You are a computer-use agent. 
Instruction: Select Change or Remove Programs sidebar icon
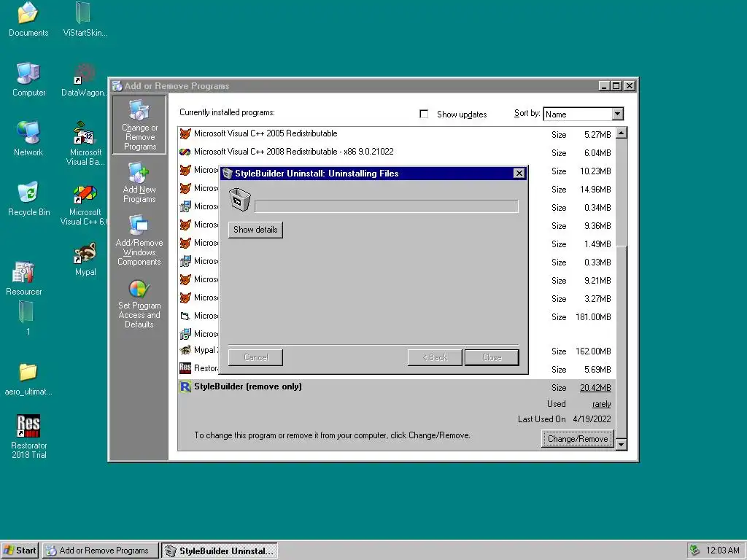[139, 125]
